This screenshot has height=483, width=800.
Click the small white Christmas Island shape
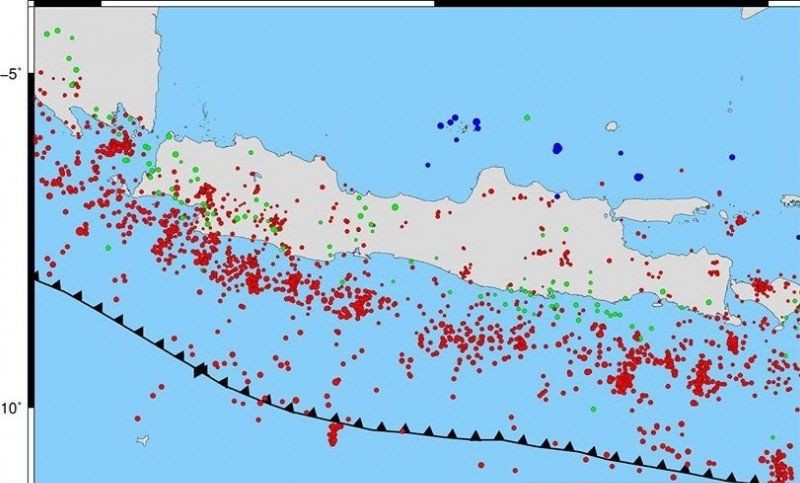(x=143, y=440)
